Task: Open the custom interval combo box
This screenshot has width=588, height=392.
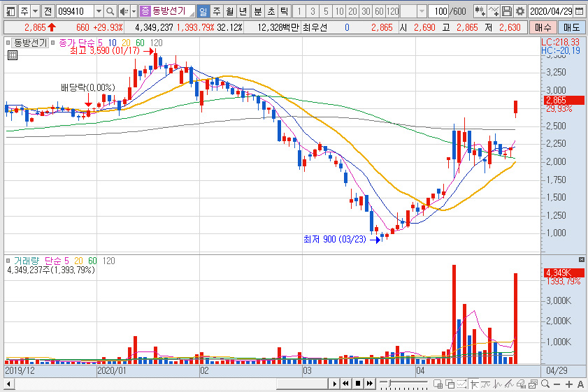Action: point(413,11)
